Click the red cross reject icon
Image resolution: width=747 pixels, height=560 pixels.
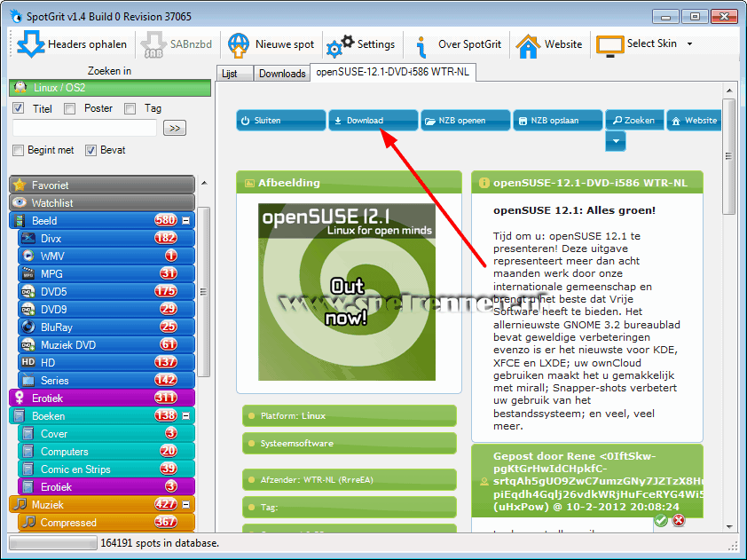pyautogui.click(x=679, y=520)
